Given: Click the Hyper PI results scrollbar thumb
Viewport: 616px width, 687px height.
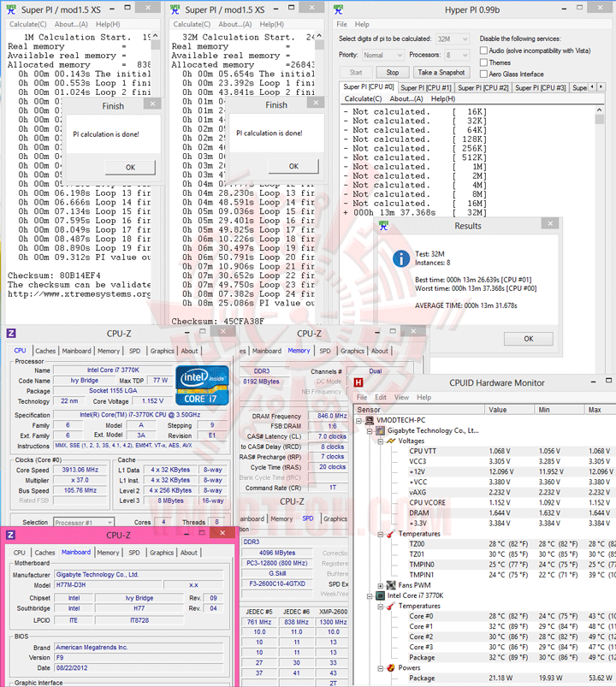Looking at the screenshot, I should [600, 119].
